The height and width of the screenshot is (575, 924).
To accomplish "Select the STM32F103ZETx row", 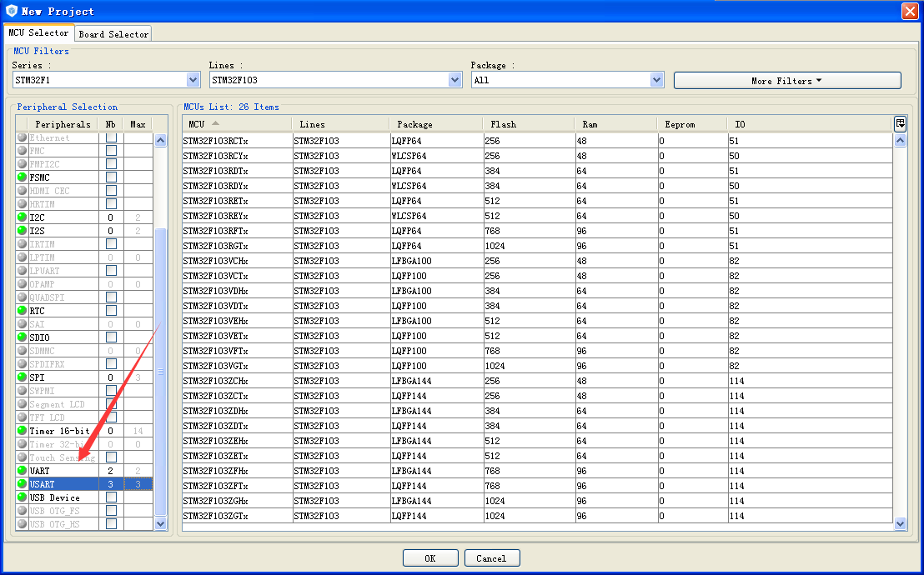I will coord(537,455).
